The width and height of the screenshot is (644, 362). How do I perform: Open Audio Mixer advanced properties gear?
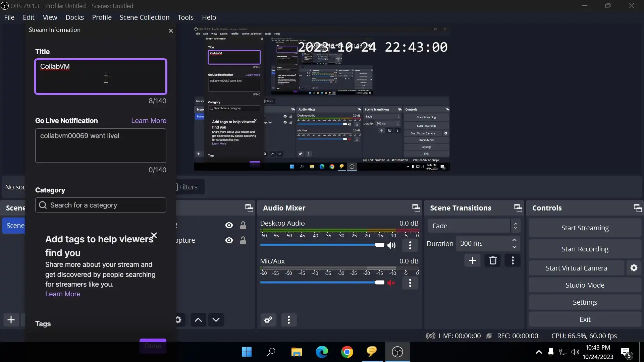tap(268, 320)
